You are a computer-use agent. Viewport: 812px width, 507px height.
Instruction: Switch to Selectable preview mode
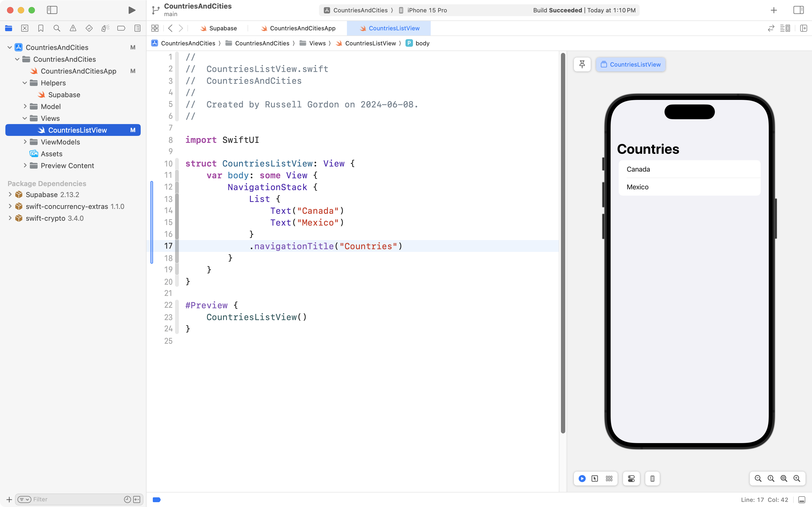(x=595, y=479)
